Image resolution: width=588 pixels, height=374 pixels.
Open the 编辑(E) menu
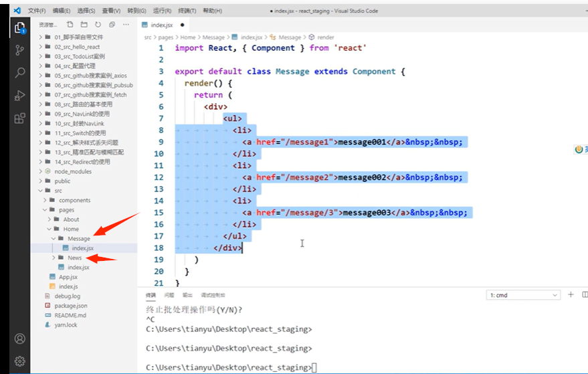click(62, 11)
